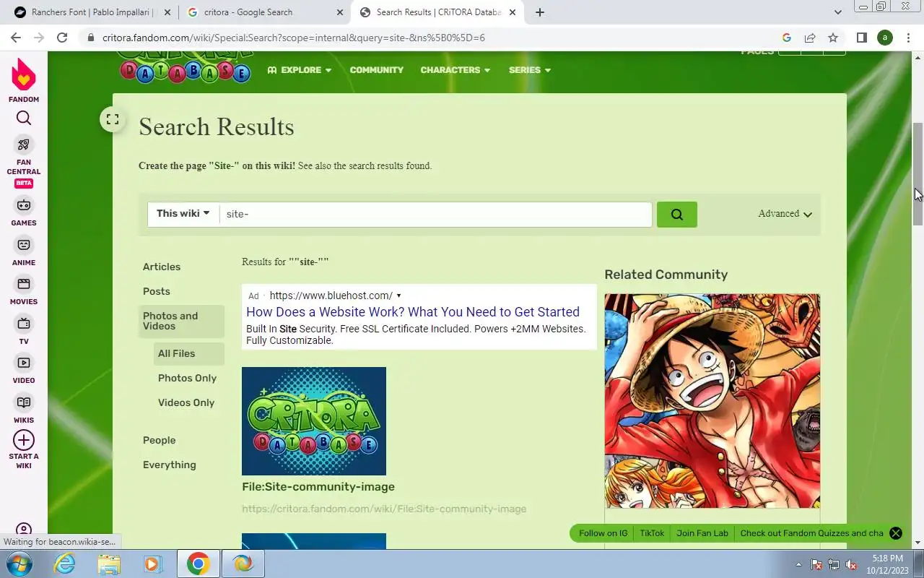The height and width of the screenshot is (578, 924).
Task: Toggle the full-width expand content icon
Action: (113, 120)
